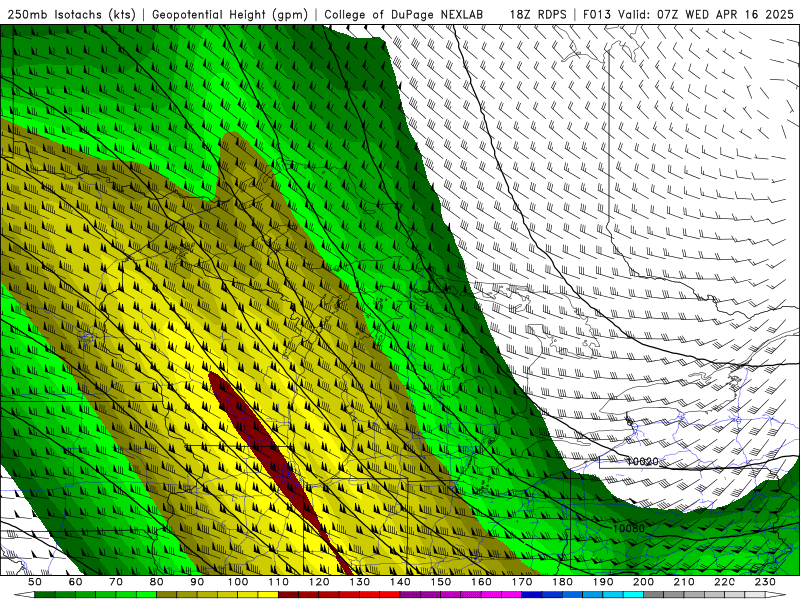The image size is (800, 600).
Task: Click the dark blue swatch right of 170
Action: [532, 595]
